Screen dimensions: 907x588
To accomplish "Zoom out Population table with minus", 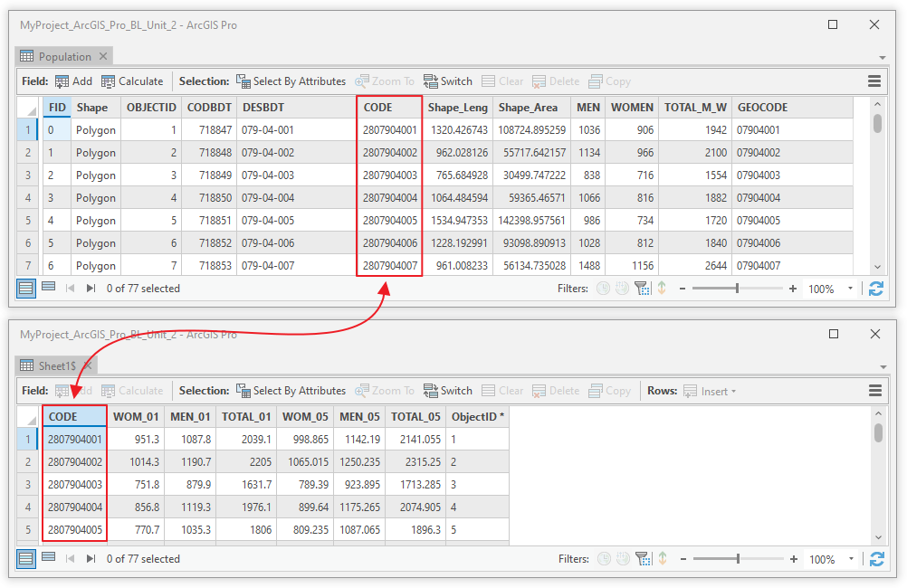I will pos(683,289).
